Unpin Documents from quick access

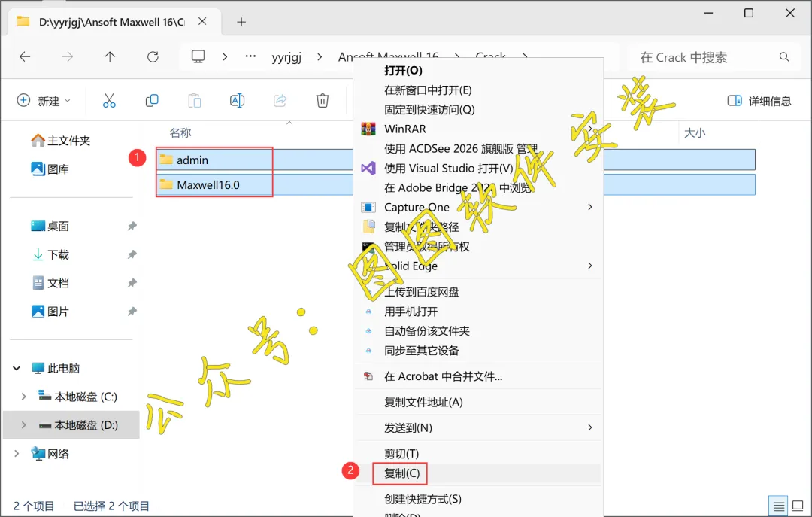click(132, 283)
